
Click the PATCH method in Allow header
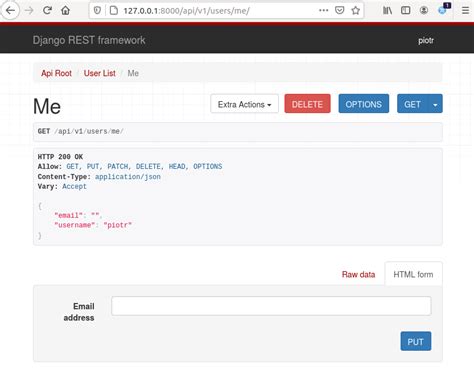click(118, 166)
